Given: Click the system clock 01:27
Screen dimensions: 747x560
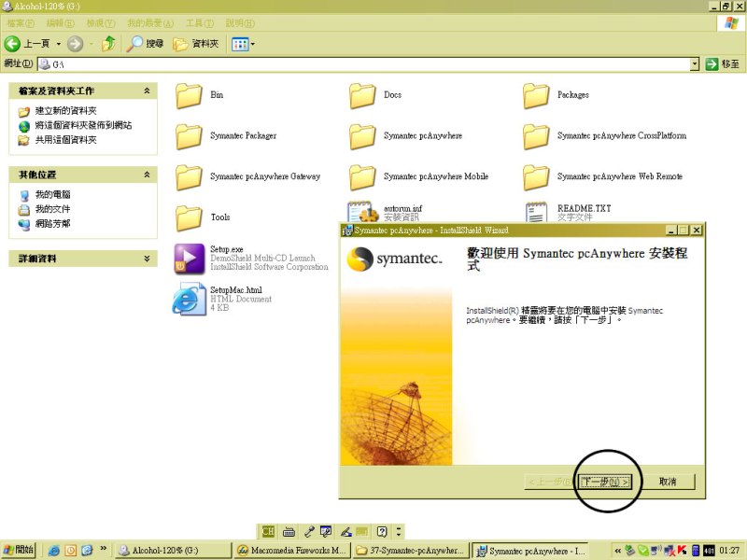Looking at the screenshot, I should (x=729, y=551).
